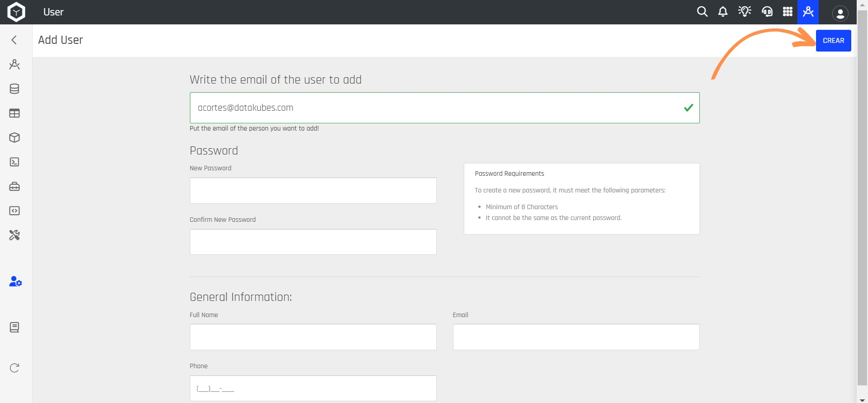
Task: Click the General Information Email field
Action: click(576, 337)
